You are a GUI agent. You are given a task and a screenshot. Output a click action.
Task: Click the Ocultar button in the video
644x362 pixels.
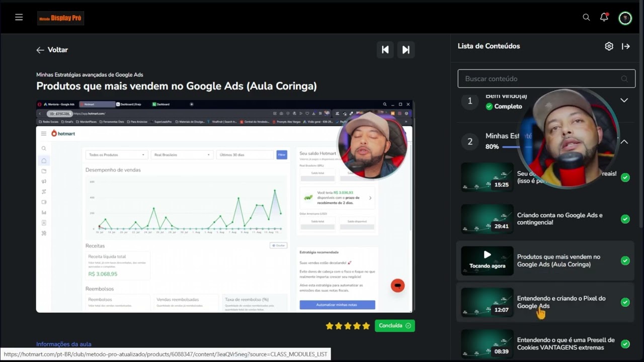279,245
